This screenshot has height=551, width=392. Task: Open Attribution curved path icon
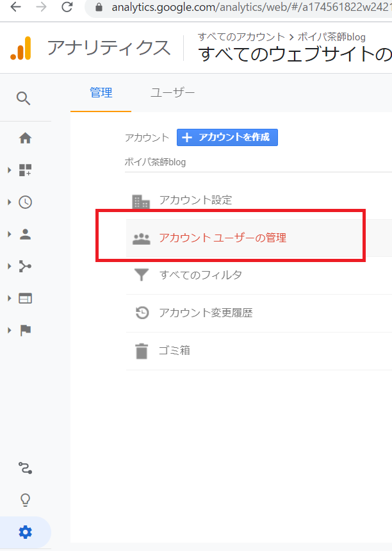coord(25,468)
